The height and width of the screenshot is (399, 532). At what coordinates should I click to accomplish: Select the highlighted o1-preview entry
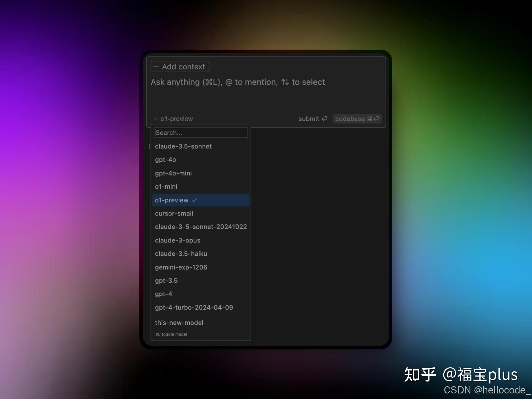pyautogui.click(x=172, y=200)
